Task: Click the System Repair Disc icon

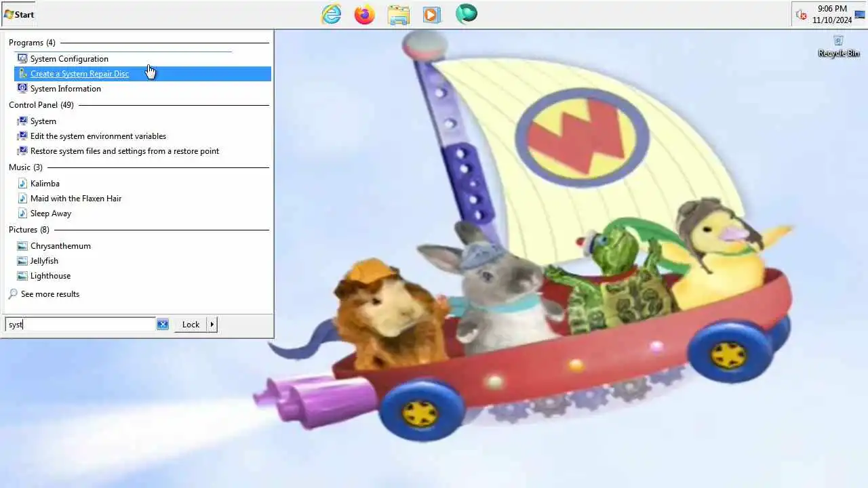Action: coord(22,74)
